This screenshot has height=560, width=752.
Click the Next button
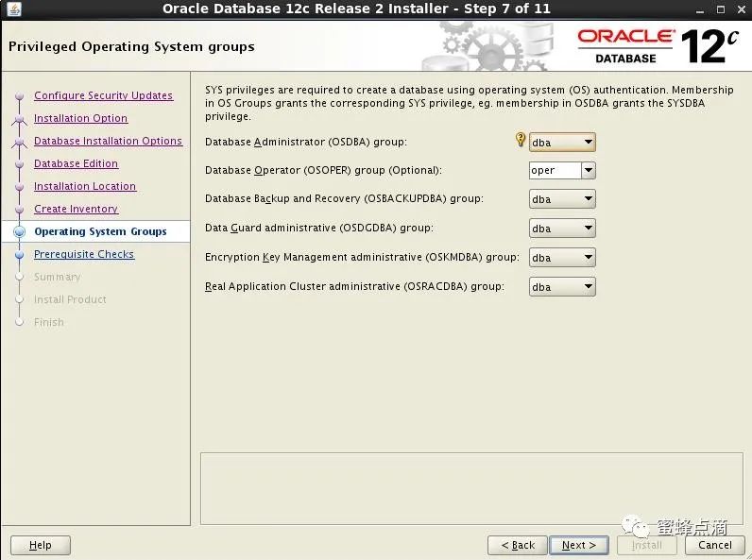[x=579, y=545]
